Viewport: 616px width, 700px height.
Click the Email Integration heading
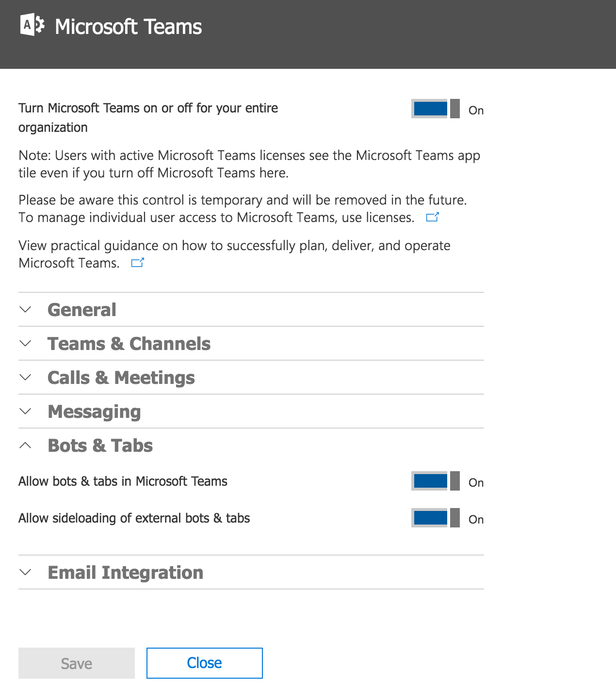click(x=126, y=573)
